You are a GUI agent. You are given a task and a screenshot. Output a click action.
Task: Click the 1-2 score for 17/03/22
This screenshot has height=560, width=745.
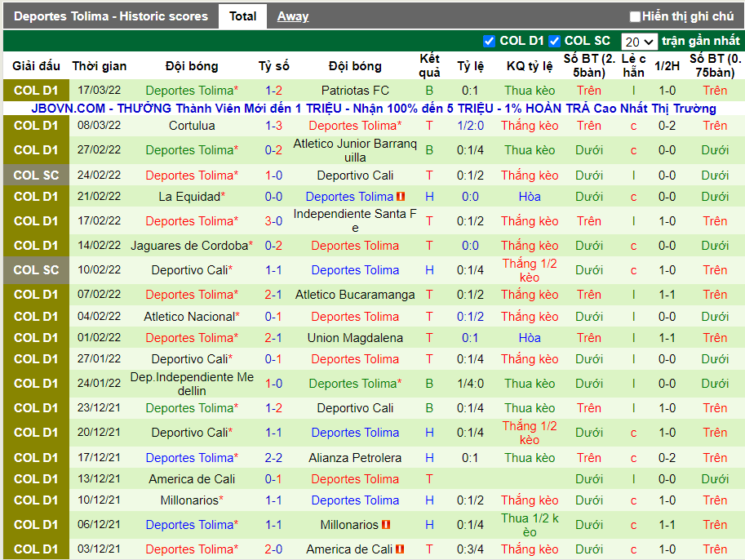[x=273, y=91]
